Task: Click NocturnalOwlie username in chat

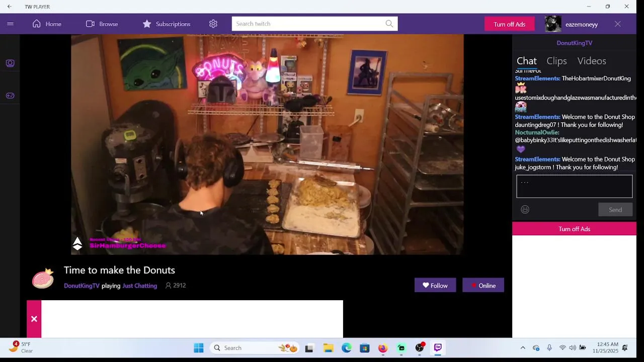Action: [537, 132]
